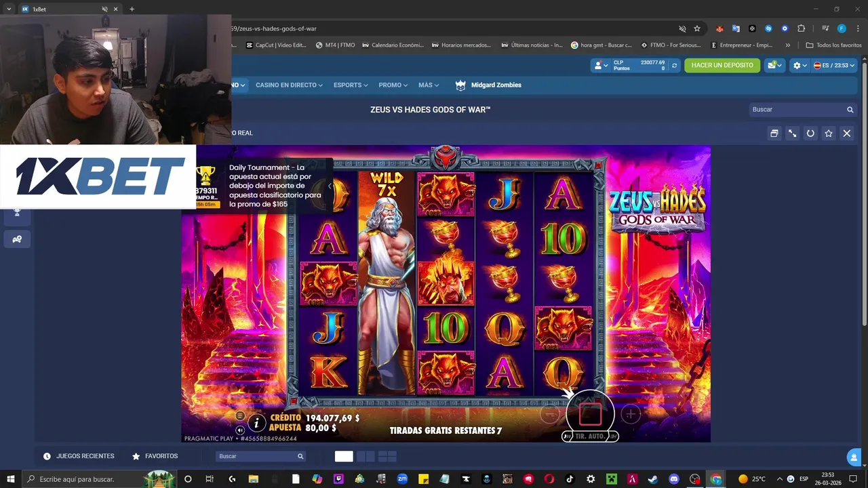Open the slot game info (i) button

(x=256, y=424)
